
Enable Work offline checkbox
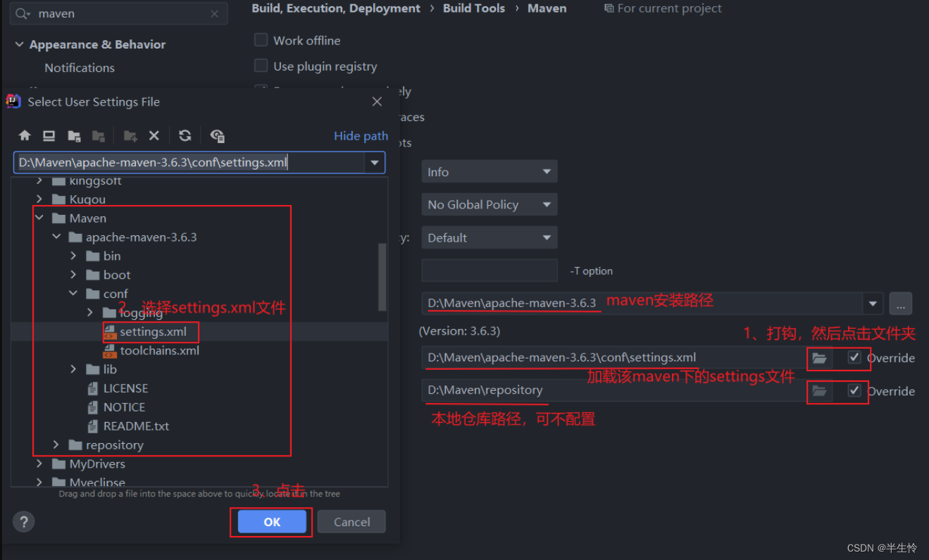[x=261, y=40]
